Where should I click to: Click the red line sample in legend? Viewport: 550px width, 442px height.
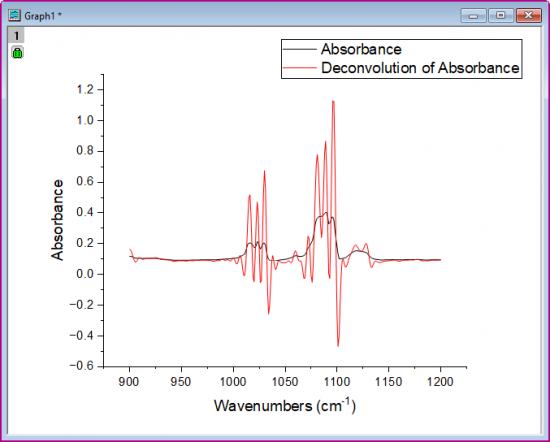(x=300, y=68)
